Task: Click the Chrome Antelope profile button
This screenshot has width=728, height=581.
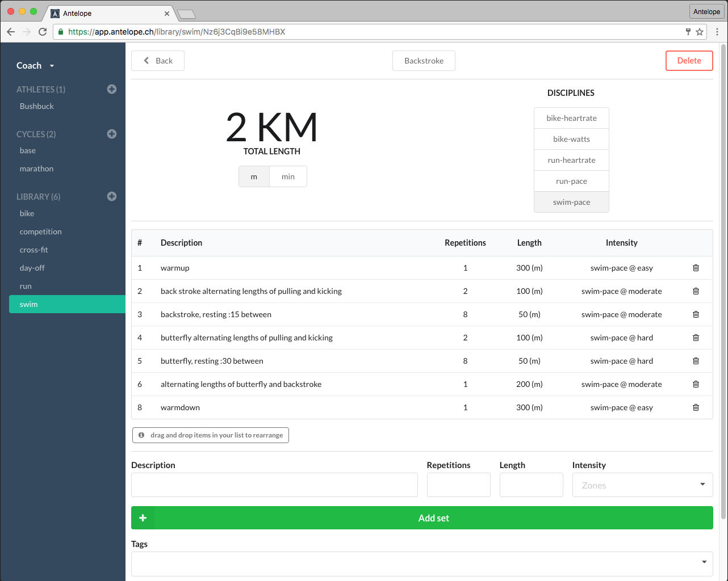Action: pos(706,11)
